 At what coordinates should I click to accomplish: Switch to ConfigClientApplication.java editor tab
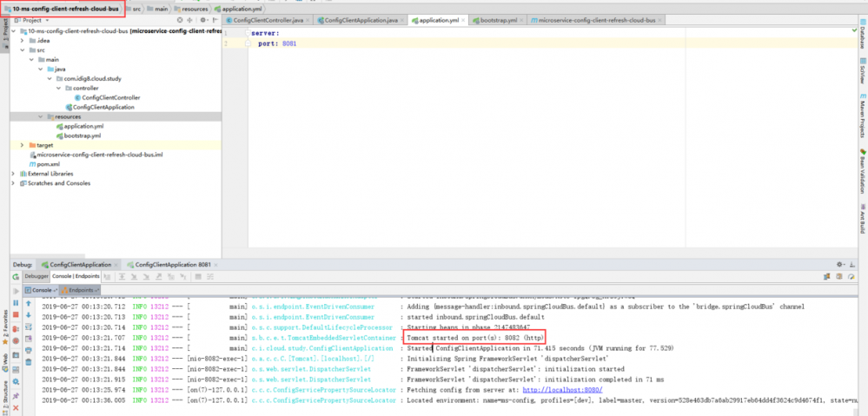coord(361,20)
